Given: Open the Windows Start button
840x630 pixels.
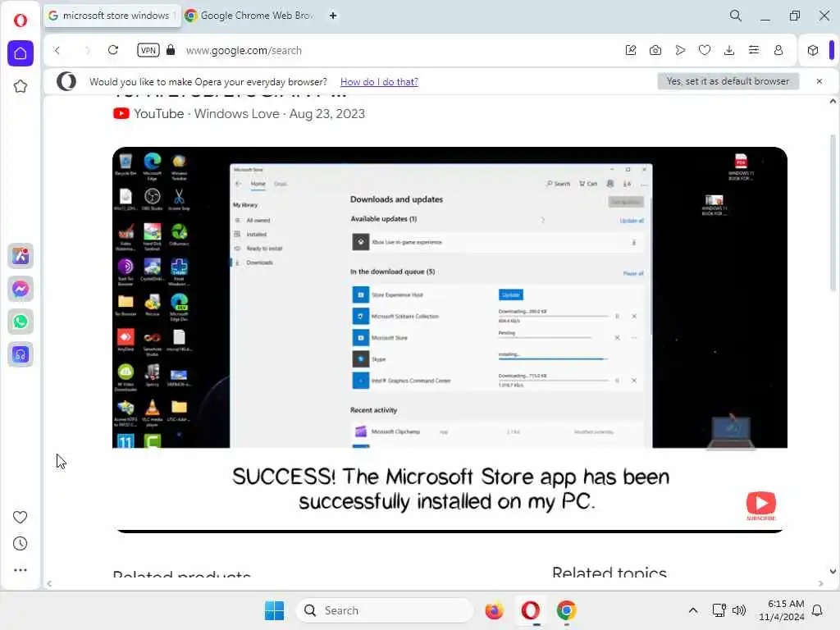Looking at the screenshot, I should click(x=274, y=610).
